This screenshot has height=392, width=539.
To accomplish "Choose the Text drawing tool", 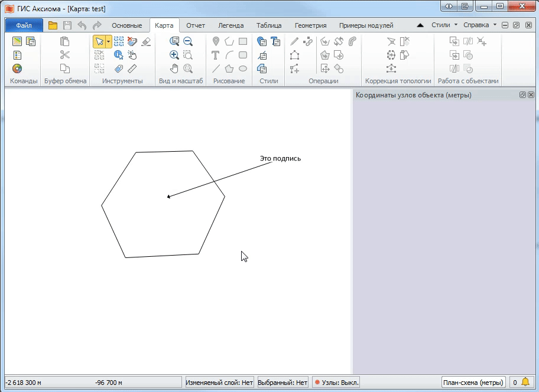I will coord(216,55).
